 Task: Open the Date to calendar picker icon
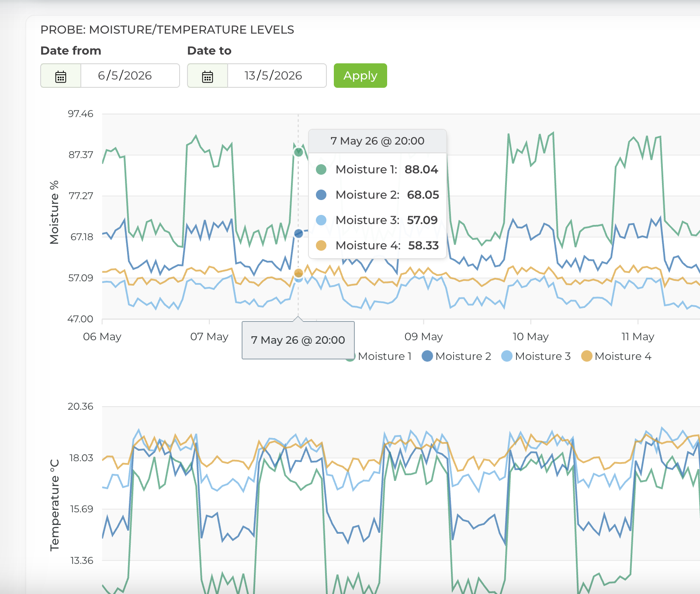(208, 76)
